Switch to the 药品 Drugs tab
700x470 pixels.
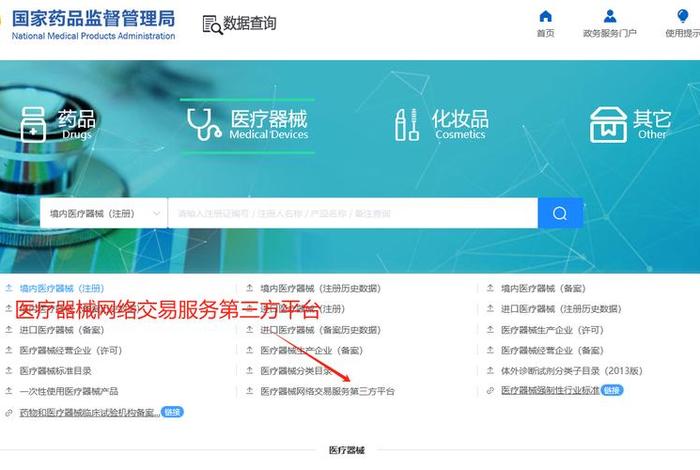(58, 125)
